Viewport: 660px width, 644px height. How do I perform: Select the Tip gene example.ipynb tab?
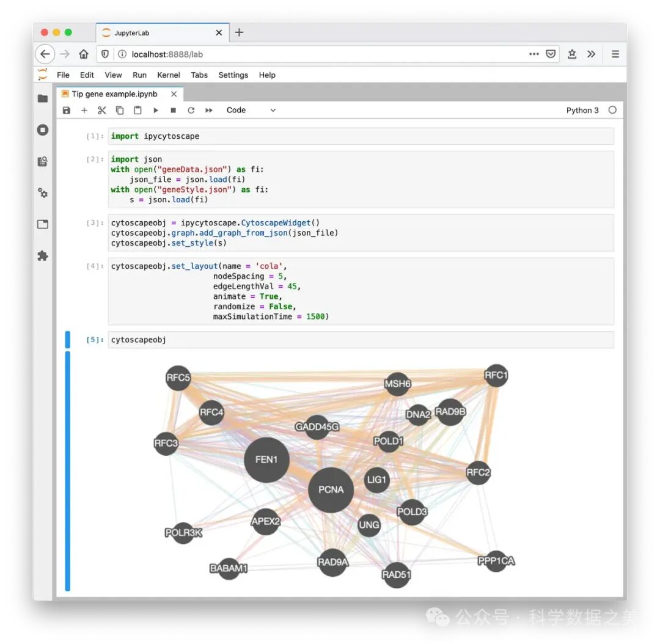pos(114,94)
